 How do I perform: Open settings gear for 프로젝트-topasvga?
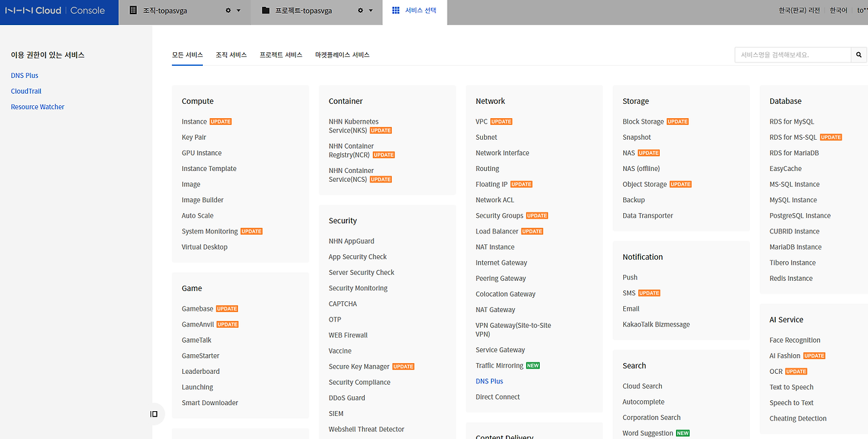pos(361,11)
